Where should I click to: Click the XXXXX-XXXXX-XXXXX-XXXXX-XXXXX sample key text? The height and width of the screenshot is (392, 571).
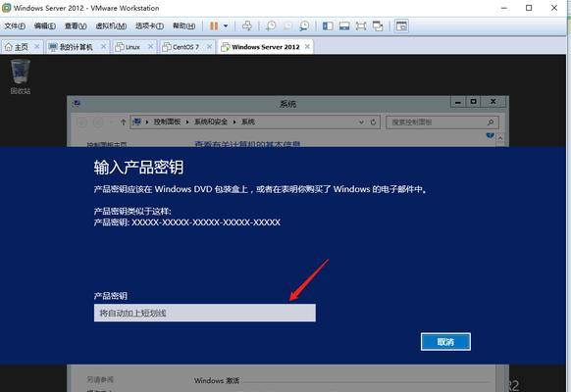[206, 222]
